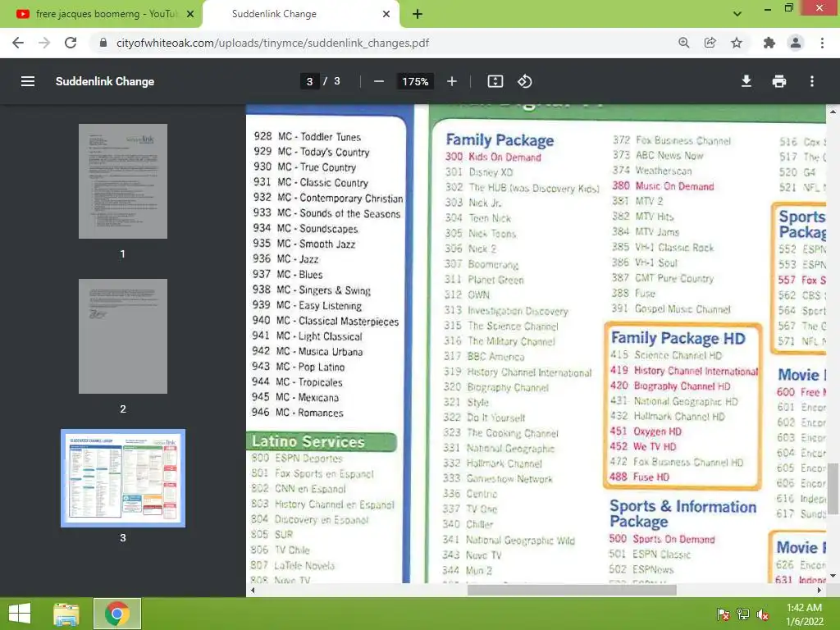Click the site lock security icon

point(103,43)
